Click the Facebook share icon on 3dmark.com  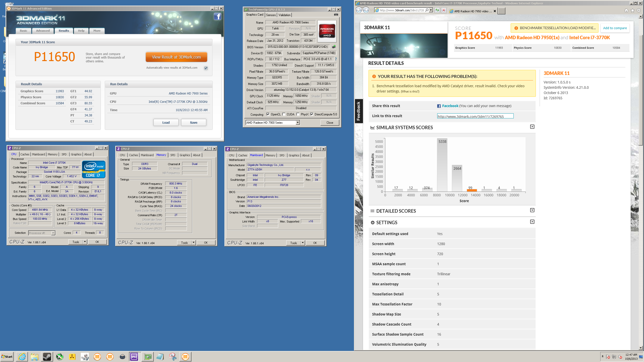click(x=439, y=106)
